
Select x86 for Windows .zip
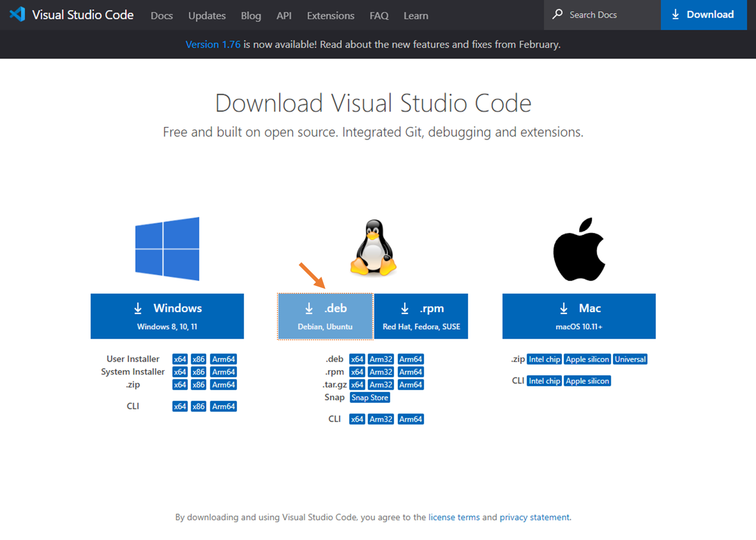point(199,384)
